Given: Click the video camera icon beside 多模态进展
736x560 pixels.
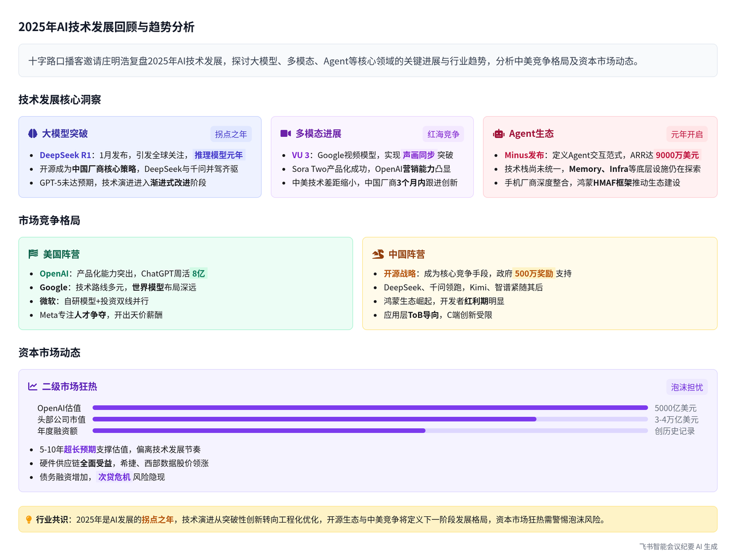Looking at the screenshot, I should [x=286, y=133].
